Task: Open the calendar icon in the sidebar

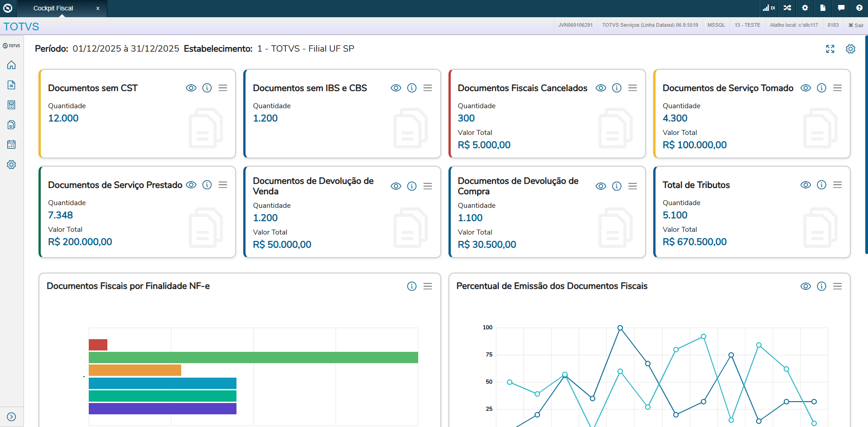Action: click(11, 145)
